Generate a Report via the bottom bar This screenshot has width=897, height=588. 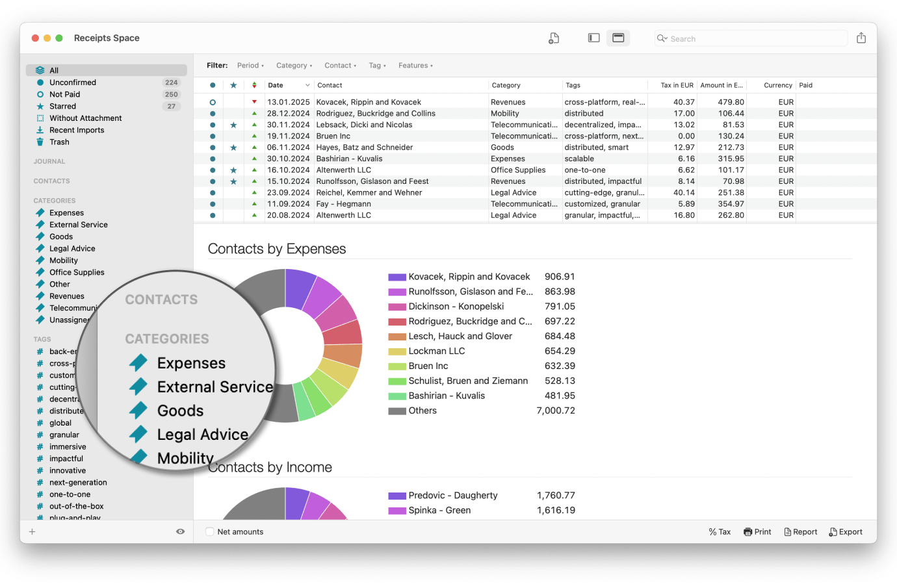tap(800, 531)
